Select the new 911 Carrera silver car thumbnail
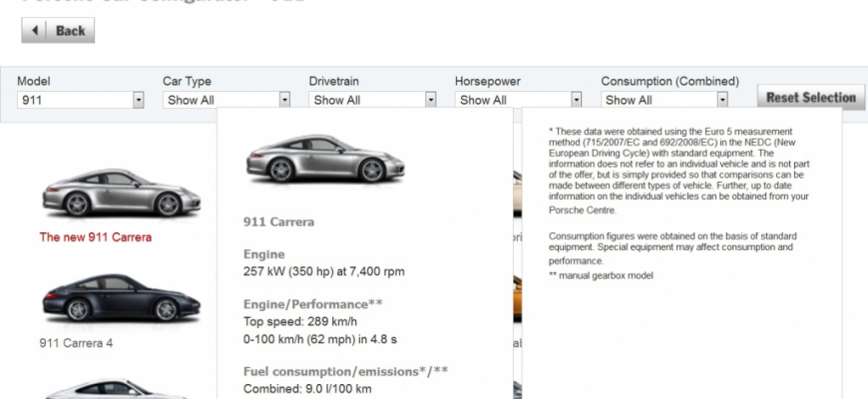Image resolution: width=868 pixels, height=399 pixels. tap(122, 193)
